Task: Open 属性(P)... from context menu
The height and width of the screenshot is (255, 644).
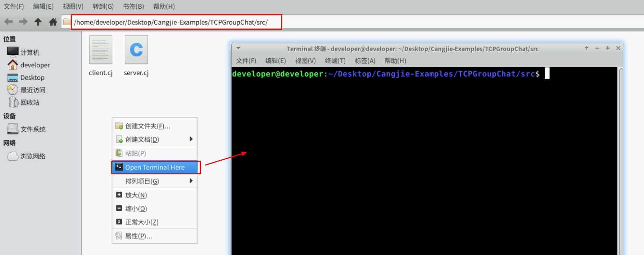Action: tap(155, 236)
